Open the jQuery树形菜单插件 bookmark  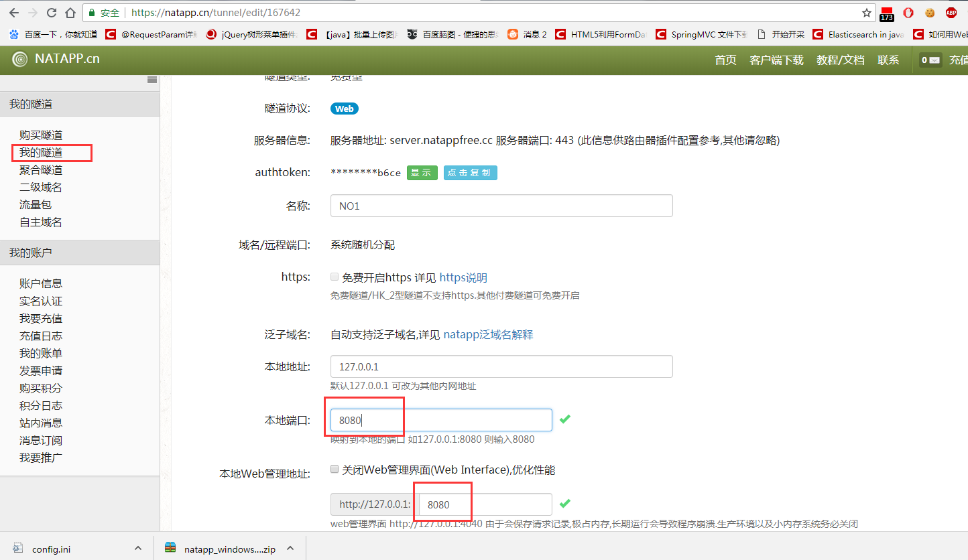click(x=251, y=34)
